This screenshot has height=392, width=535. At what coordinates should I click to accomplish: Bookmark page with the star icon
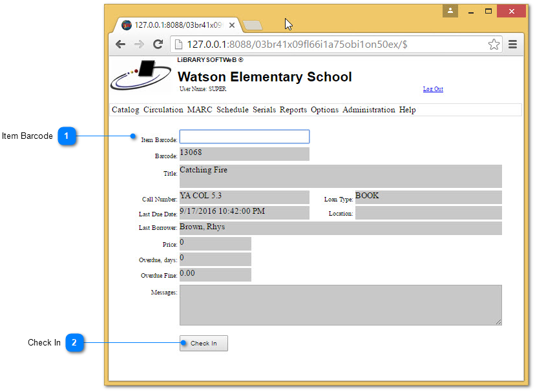click(x=494, y=45)
